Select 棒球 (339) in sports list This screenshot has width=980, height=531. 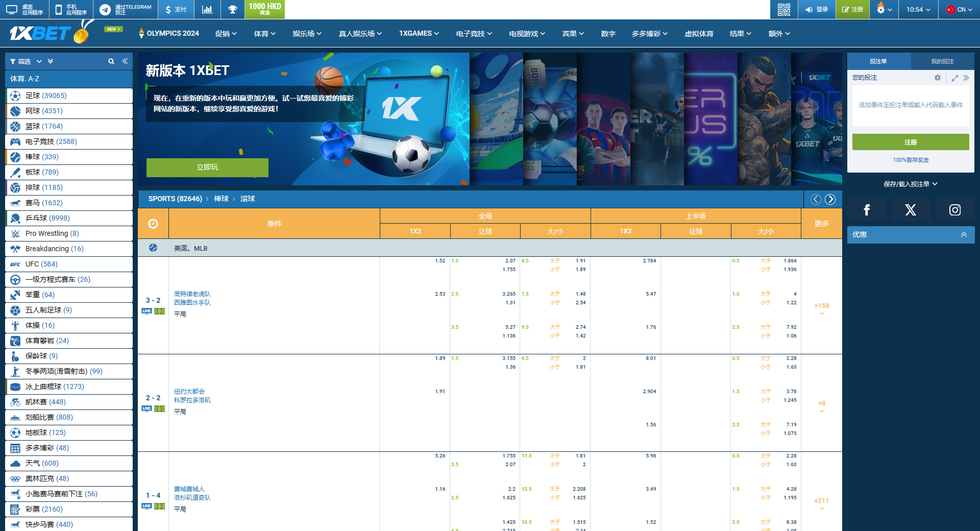coord(69,157)
